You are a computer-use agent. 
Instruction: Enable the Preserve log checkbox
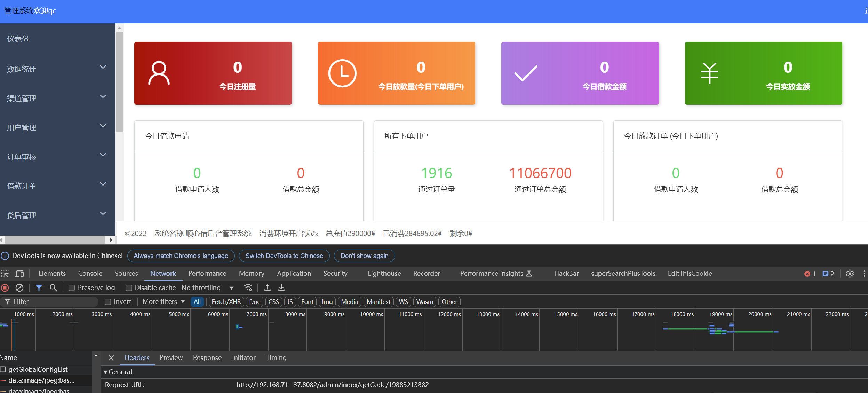72,288
